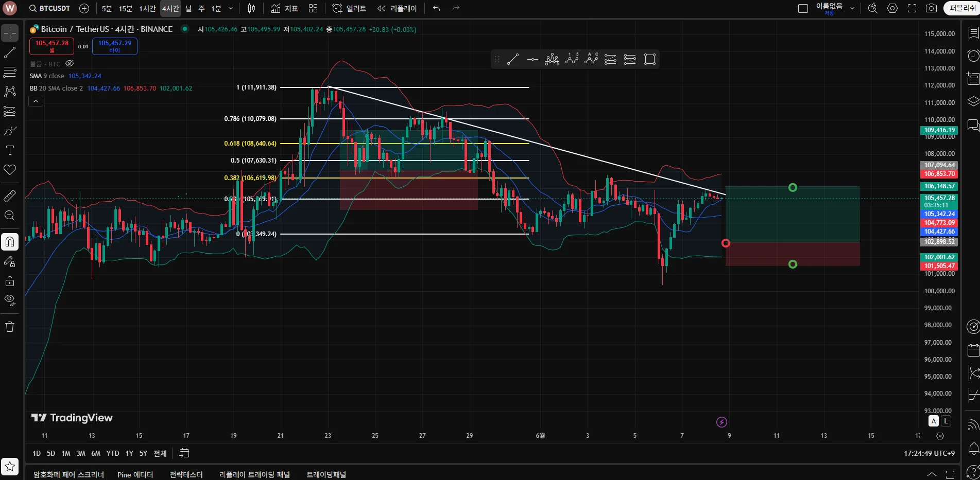This screenshot has height=480, width=980.
Task: Open the economic calendar in right sidebar
Action: tap(973, 350)
